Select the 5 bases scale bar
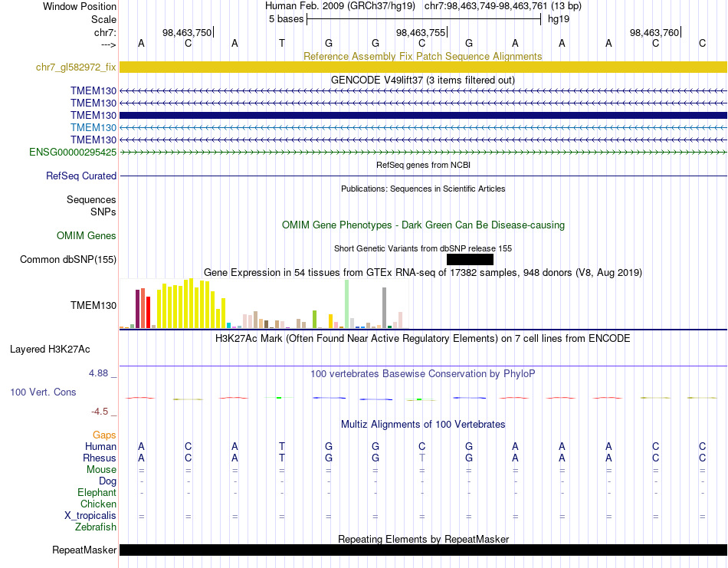 click(424, 19)
